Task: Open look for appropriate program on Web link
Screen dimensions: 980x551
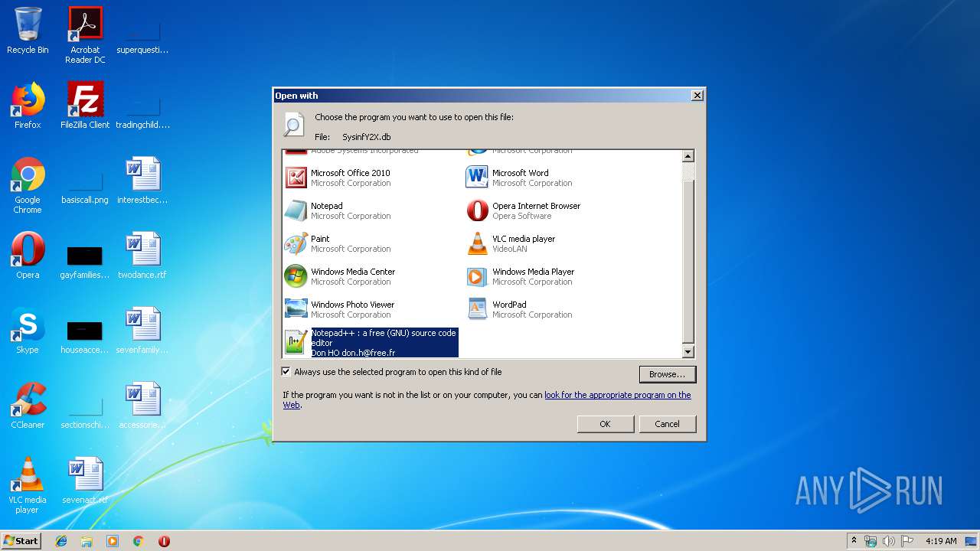Action: tap(618, 395)
